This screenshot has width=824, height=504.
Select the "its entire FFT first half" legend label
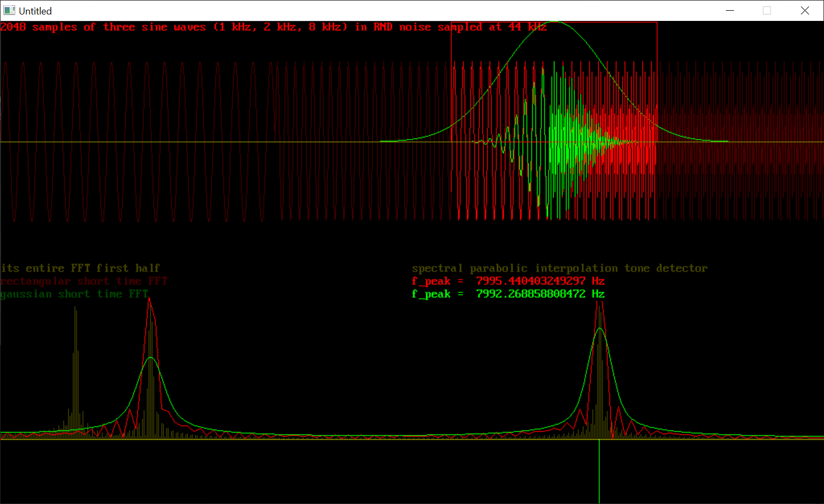click(x=80, y=268)
